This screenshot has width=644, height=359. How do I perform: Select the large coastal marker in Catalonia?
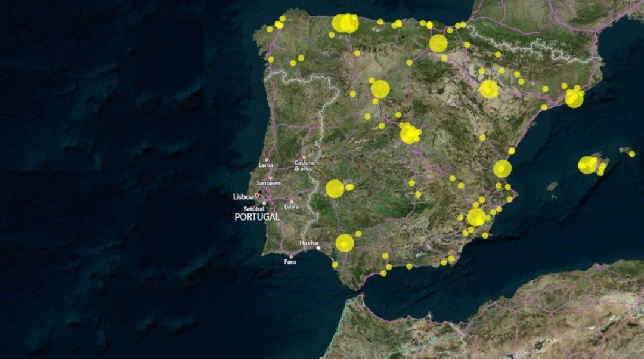pos(575,98)
